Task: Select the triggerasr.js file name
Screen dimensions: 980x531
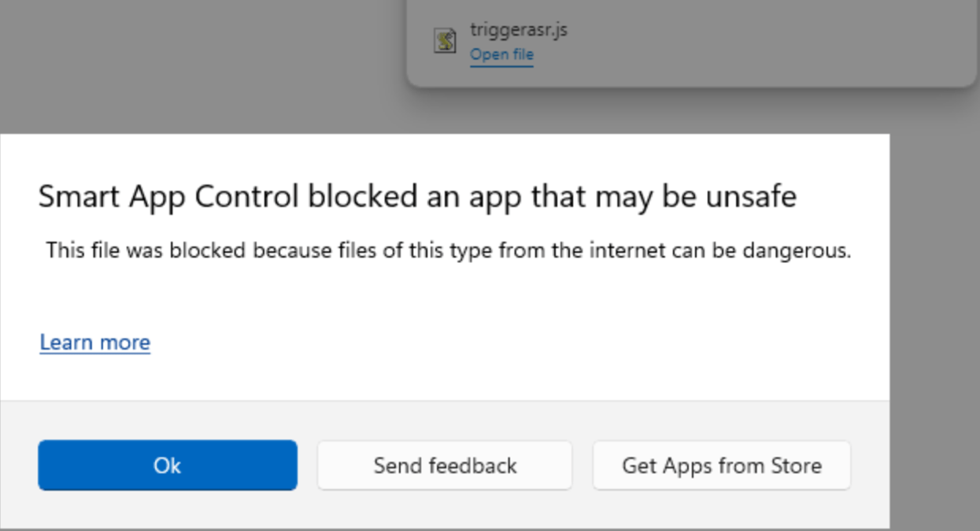Action: (x=519, y=29)
